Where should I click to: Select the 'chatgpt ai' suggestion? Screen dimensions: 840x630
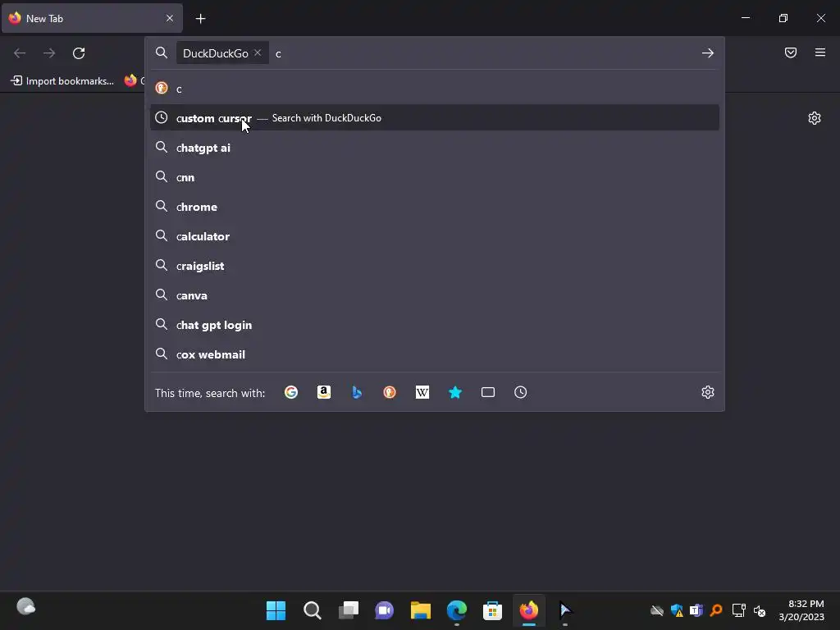click(x=435, y=148)
